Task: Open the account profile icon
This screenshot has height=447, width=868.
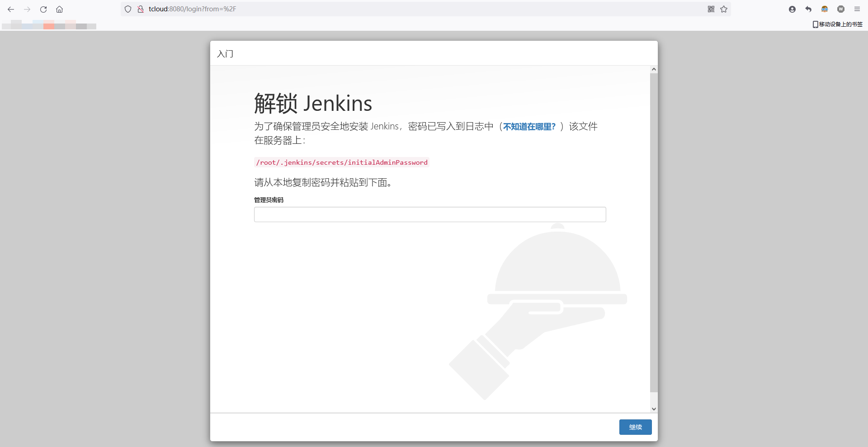Action: coord(792,9)
